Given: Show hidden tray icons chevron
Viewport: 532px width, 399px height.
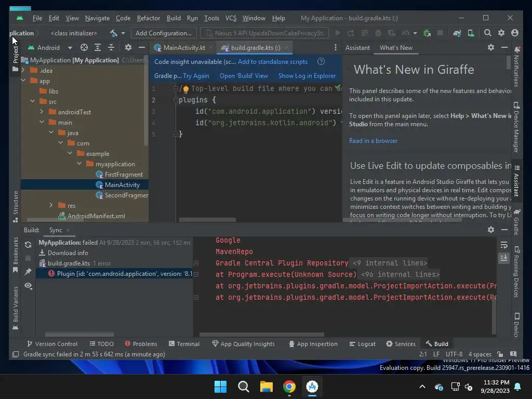Looking at the screenshot, I should pyautogui.click(x=422, y=387).
